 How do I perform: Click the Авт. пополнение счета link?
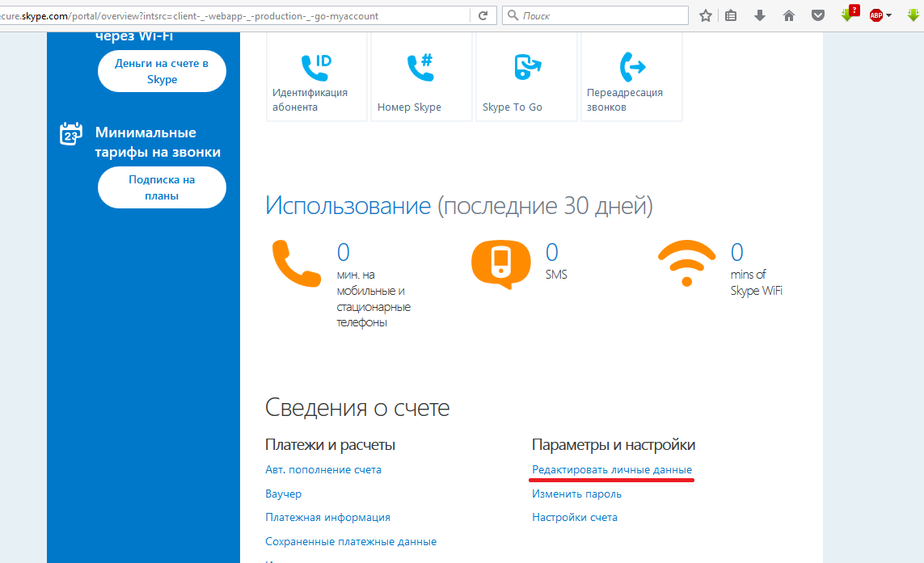(x=323, y=469)
